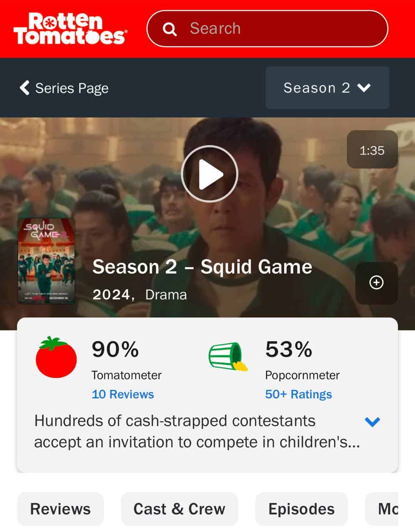Click the 1:35 trailer duration badge

click(372, 150)
